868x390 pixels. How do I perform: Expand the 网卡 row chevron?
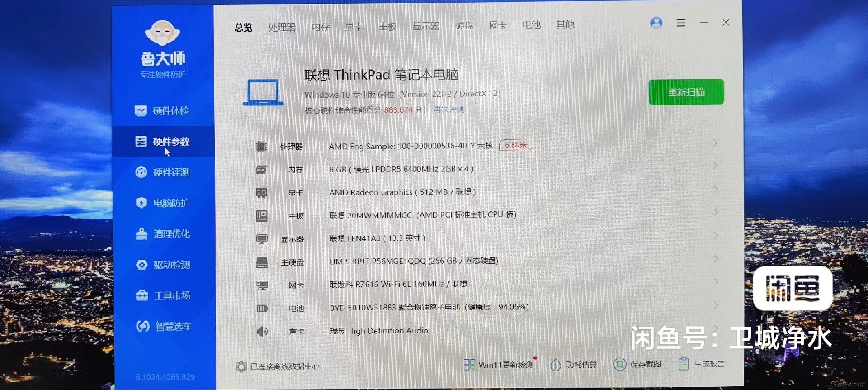716,282
